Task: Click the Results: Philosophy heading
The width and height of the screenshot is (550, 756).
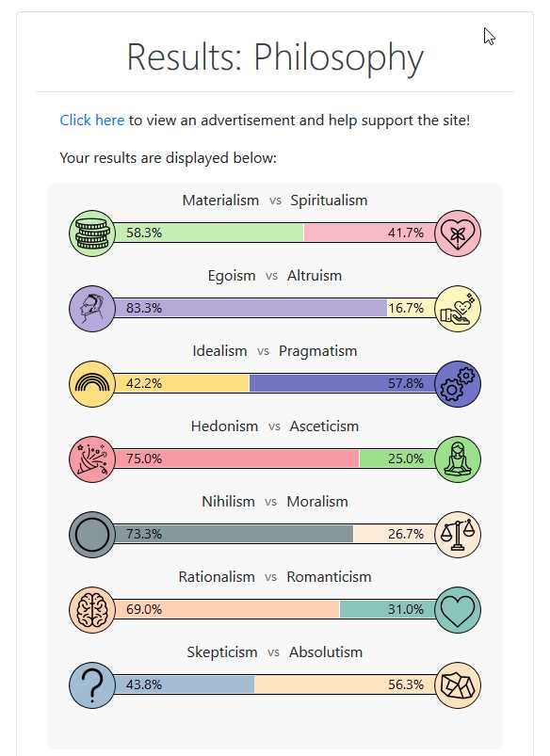Action: pyautogui.click(x=275, y=57)
